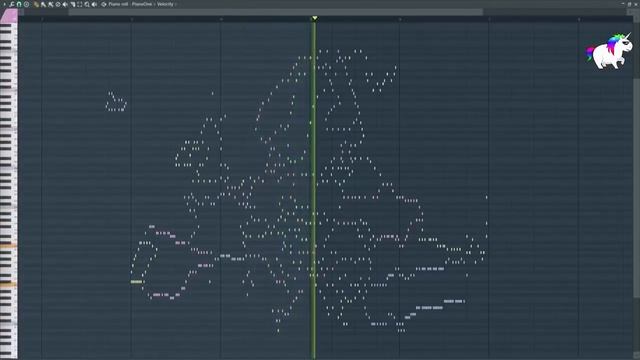This screenshot has height=360, width=640.
Task: Click the lower orange-highlighted piano key
Action: tap(8, 284)
